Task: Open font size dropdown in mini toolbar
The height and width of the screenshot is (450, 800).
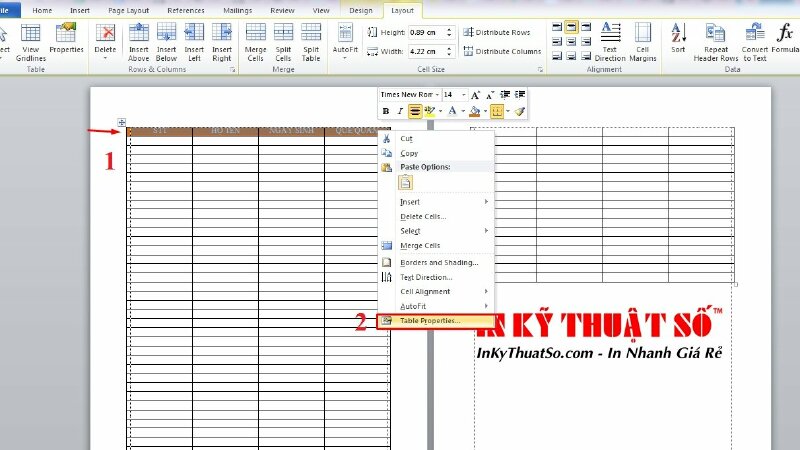Action: (463, 95)
